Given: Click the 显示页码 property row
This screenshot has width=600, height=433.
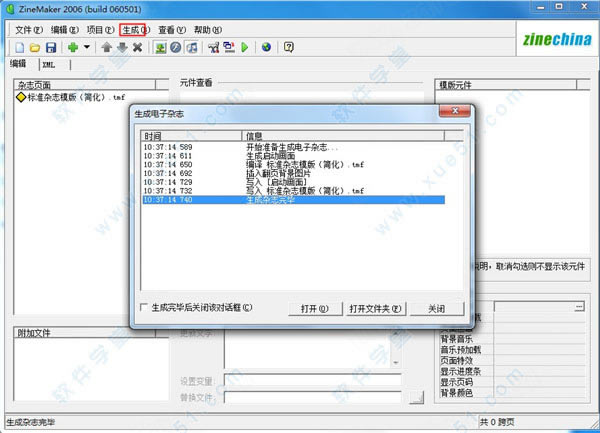Looking at the screenshot, I should point(512,382).
